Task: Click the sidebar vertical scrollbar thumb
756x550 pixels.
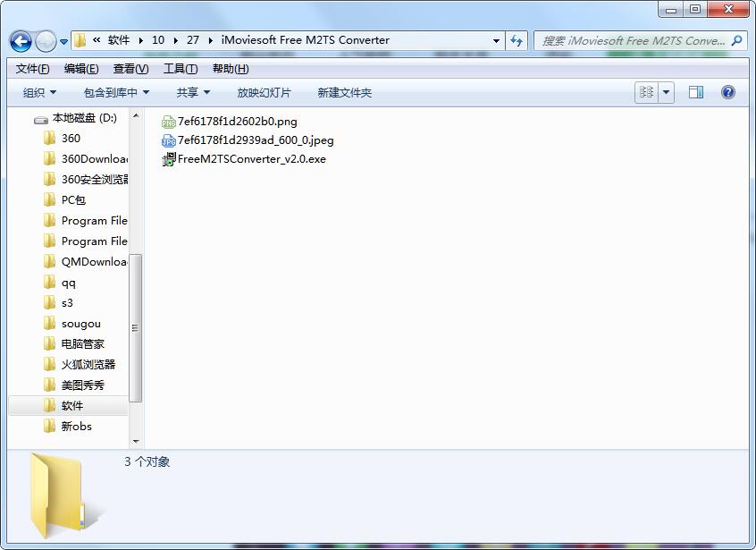Action: 136,328
